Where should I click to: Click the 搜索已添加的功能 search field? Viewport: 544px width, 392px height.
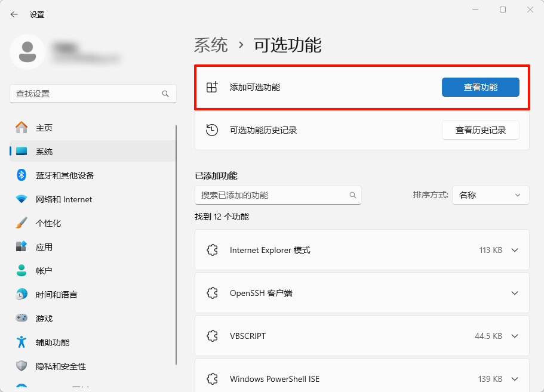278,195
